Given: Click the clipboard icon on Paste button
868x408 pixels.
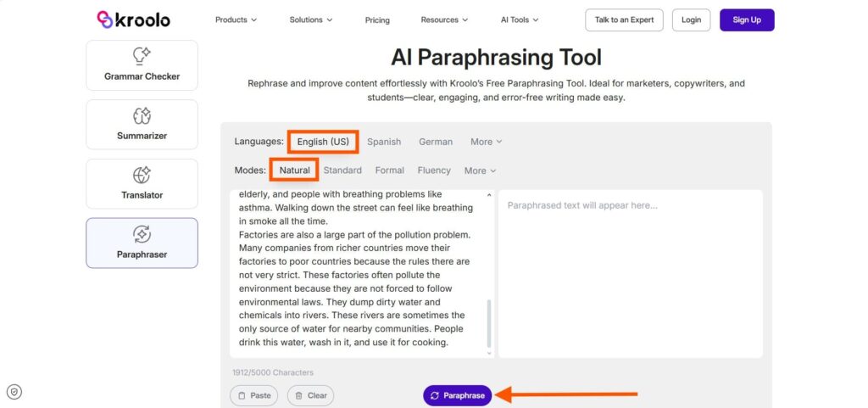Looking at the screenshot, I should pyautogui.click(x=242, y=396).
